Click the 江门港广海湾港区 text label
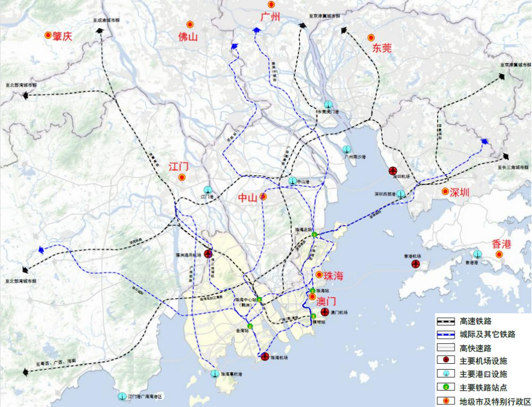Viewport: 532px width, 407px height. (145, 396)
